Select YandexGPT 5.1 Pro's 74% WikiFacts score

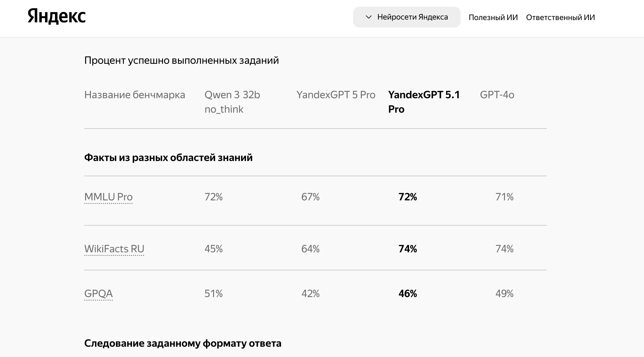pos(408,249)
